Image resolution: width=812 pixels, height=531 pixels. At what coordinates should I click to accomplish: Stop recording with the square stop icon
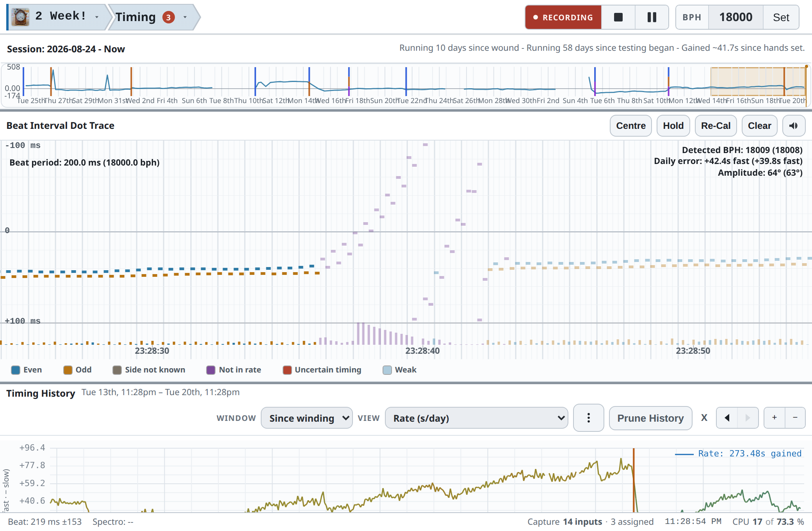[x=618, y=17]
